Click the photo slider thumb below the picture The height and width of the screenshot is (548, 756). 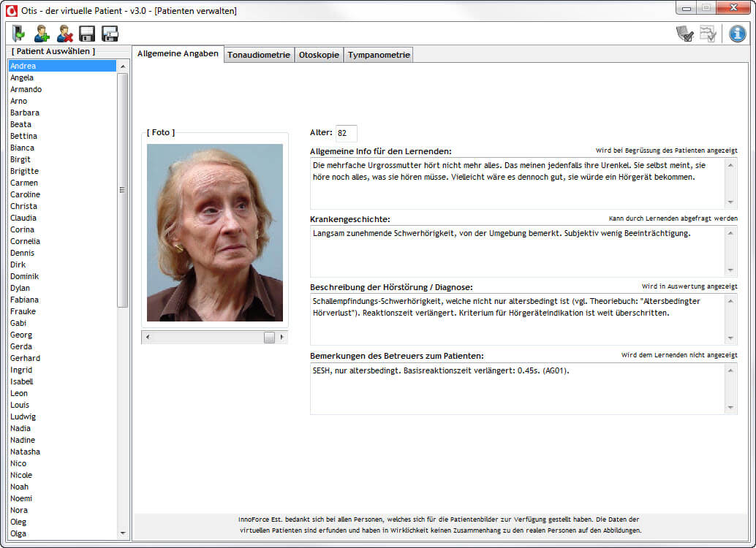[x=269, y=337]
